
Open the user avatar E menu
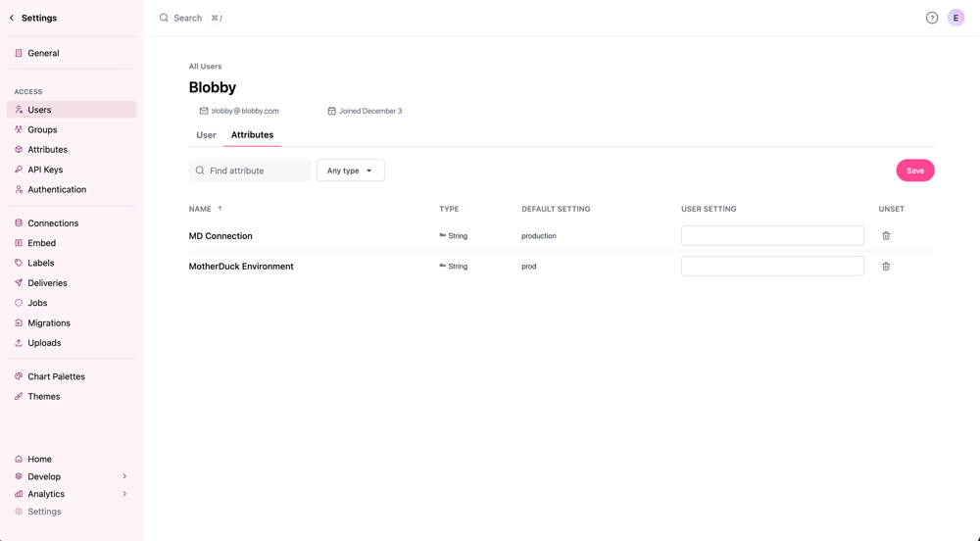tap(955, 18)
